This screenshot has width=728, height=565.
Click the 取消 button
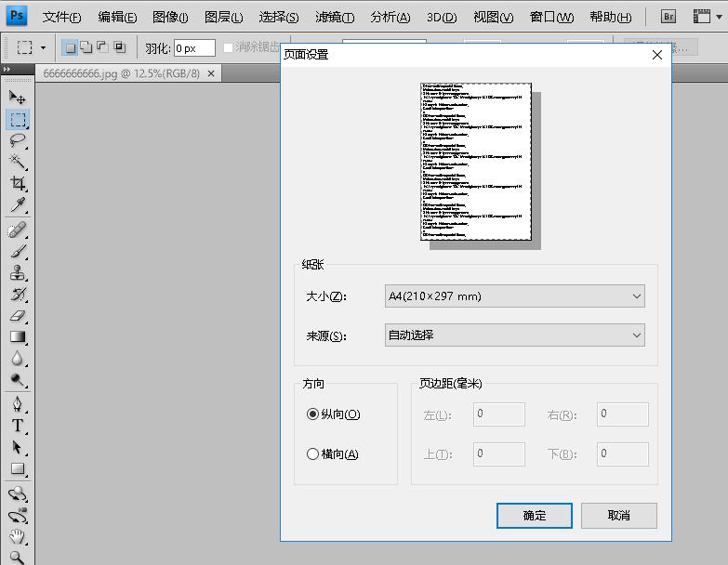(619, 516)
